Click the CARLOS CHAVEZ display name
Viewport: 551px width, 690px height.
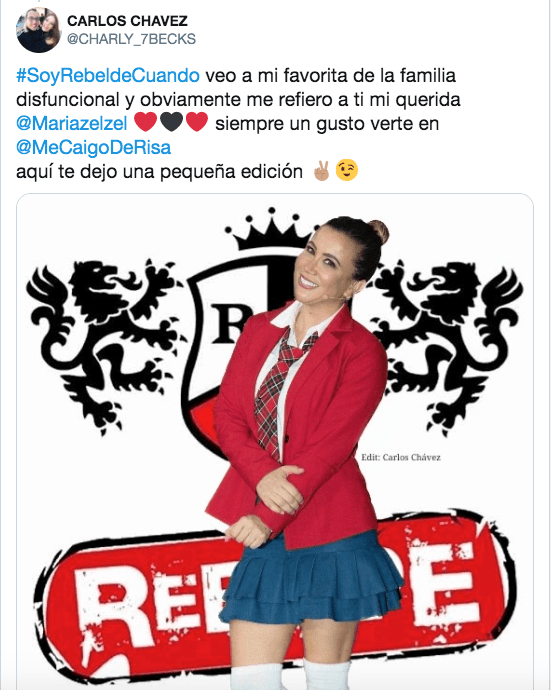click(x=127, y=21)
